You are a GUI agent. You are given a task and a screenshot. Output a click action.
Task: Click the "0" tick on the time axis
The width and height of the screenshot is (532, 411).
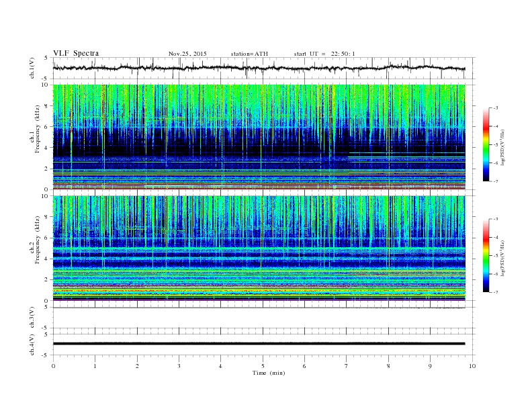[53, 366]
